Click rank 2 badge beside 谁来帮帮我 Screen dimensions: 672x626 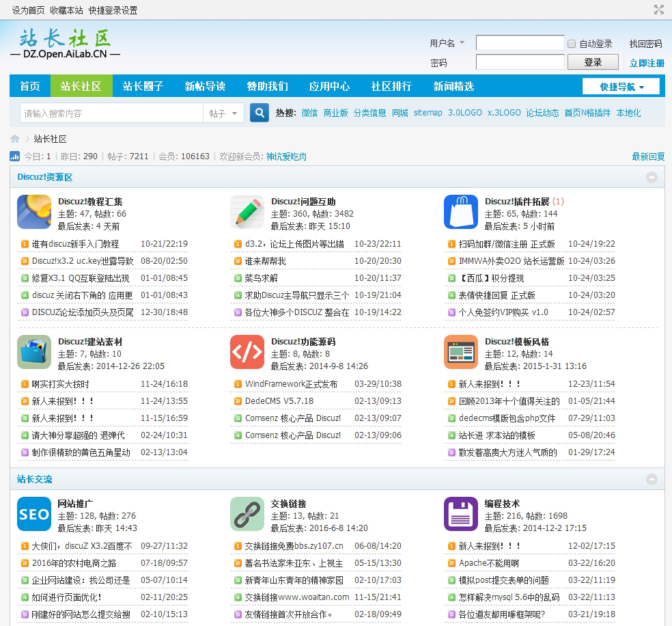coord(238,261)
